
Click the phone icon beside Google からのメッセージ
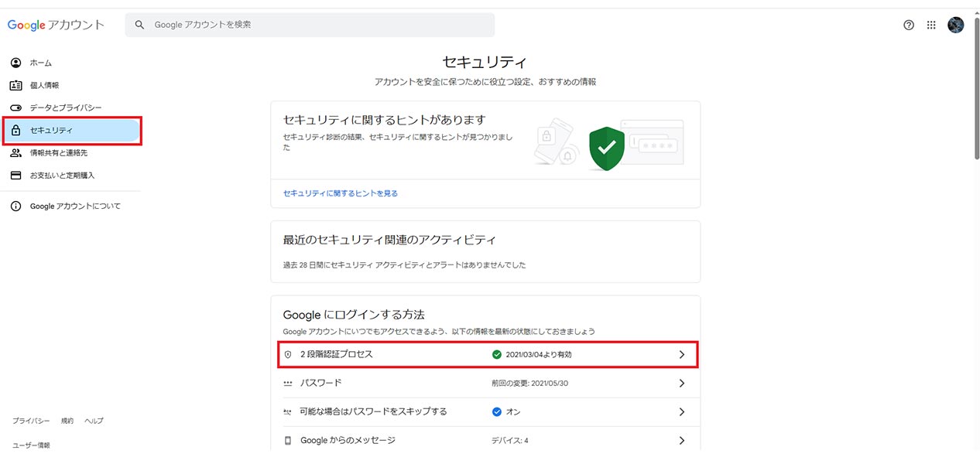(x=288, y=440)
